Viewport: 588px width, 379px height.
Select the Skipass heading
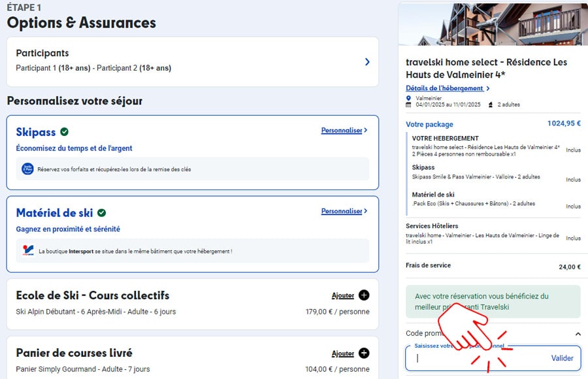tap(36, 132)
